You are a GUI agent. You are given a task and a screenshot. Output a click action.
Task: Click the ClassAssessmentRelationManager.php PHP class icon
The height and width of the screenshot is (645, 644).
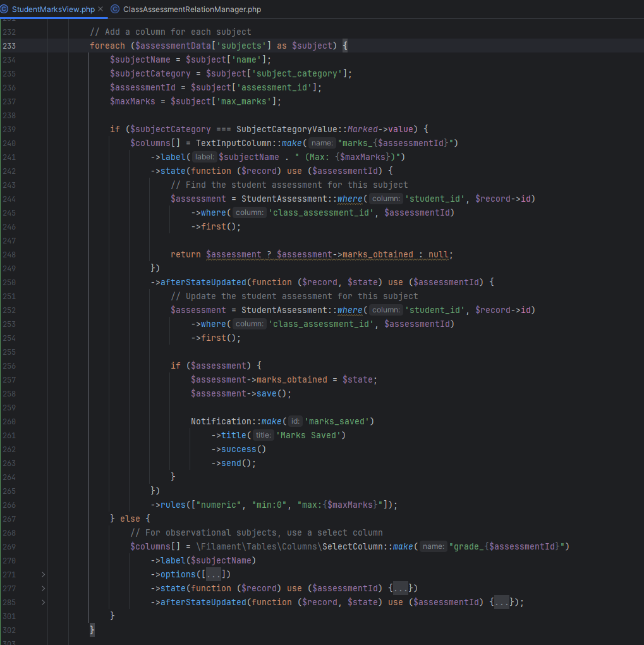click(x=115, y=9)
